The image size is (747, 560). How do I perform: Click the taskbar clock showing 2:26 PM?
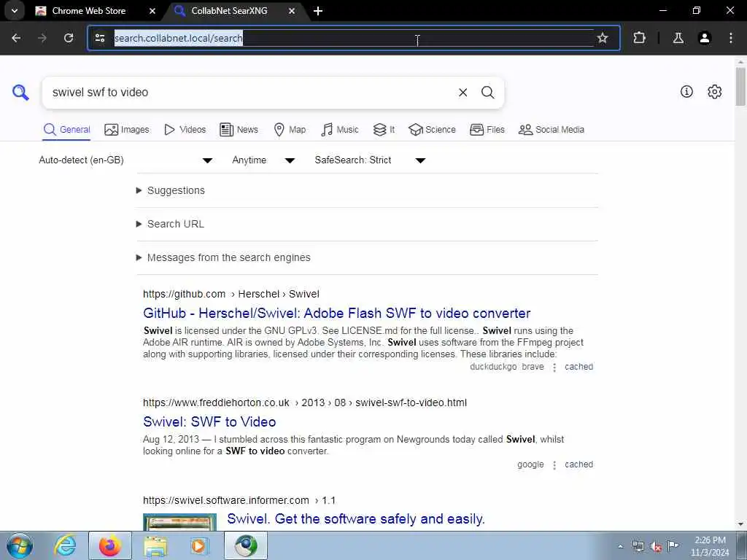point(710,546)
